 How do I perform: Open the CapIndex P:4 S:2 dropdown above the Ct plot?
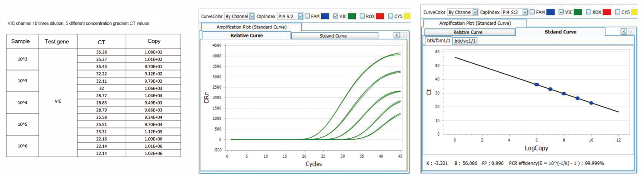pos(515,12)
